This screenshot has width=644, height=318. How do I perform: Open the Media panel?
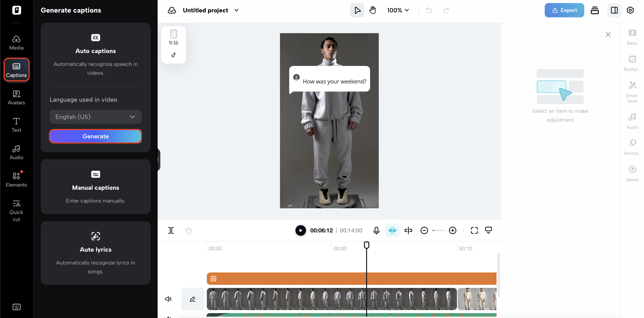tap(16, 42)
